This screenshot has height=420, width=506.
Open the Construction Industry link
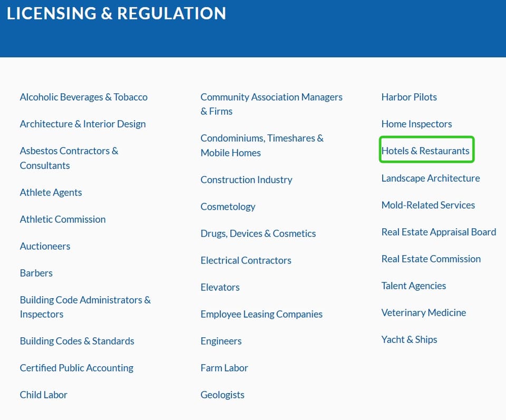pos(246,180)
